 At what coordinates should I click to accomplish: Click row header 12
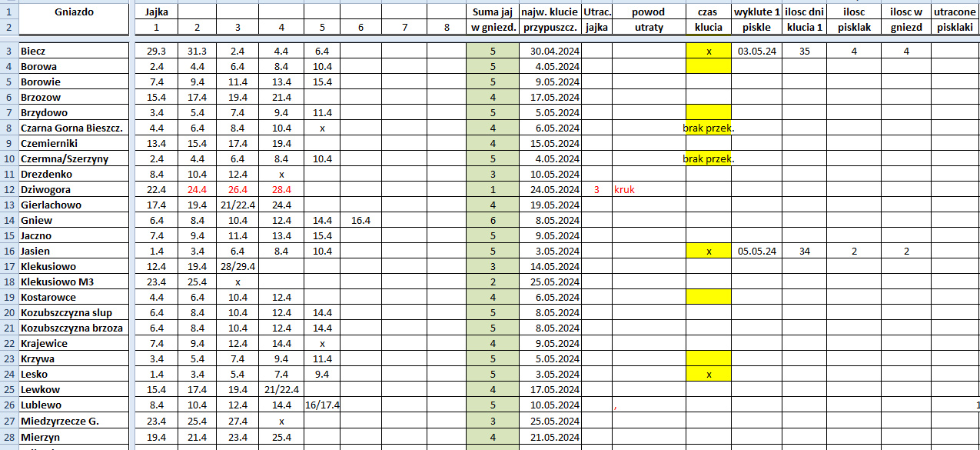click(x=8, y=189)
